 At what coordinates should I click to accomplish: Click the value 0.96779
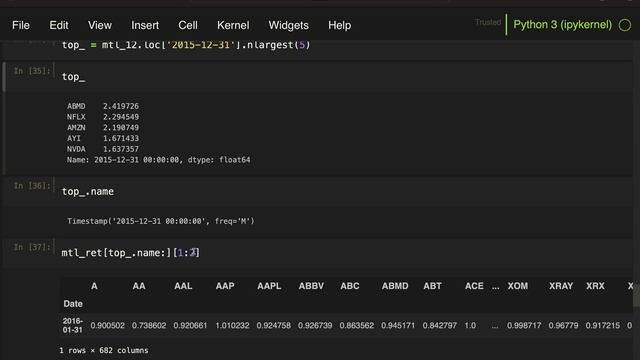pyautogui.click(x=563, y=326)
